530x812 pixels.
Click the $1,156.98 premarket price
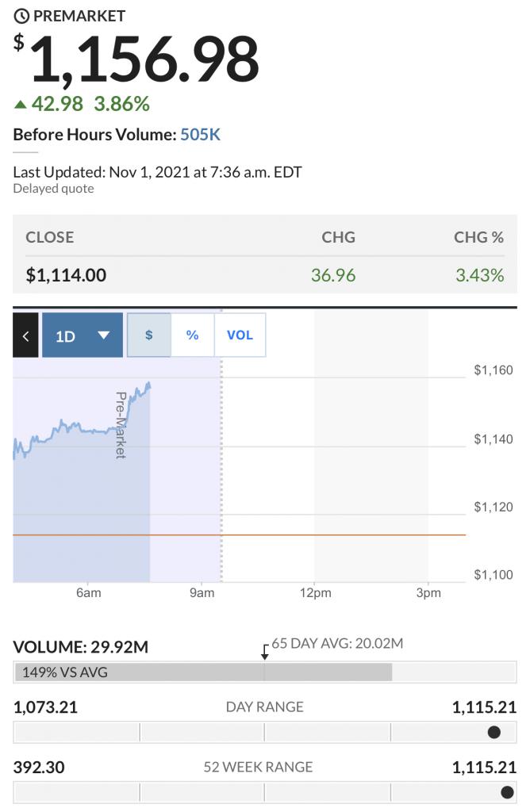point(136,59)
